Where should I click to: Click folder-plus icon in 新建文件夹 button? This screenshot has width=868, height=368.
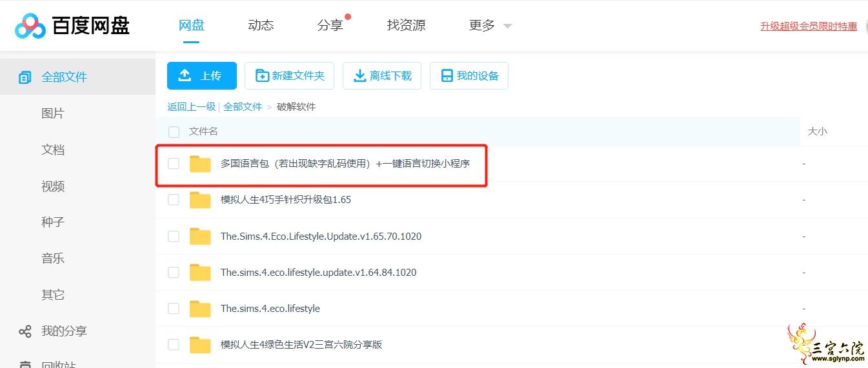click(262, 76)
